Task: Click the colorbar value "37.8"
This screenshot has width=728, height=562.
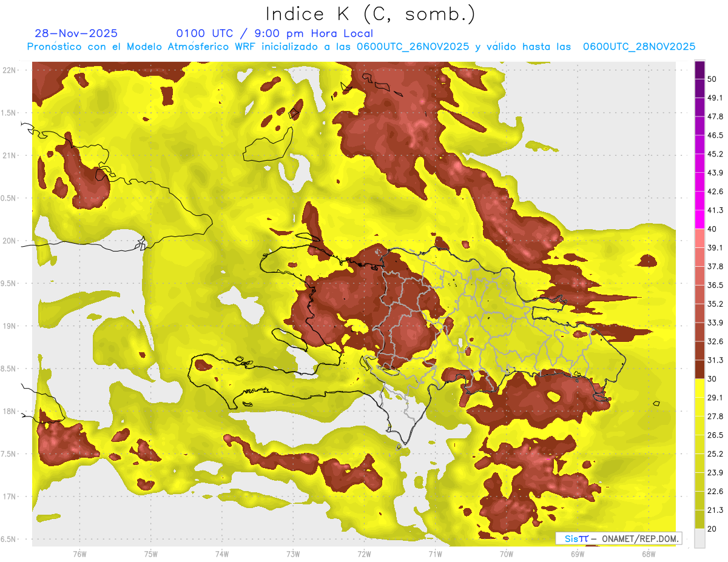Action: click(x=715, y=266)
